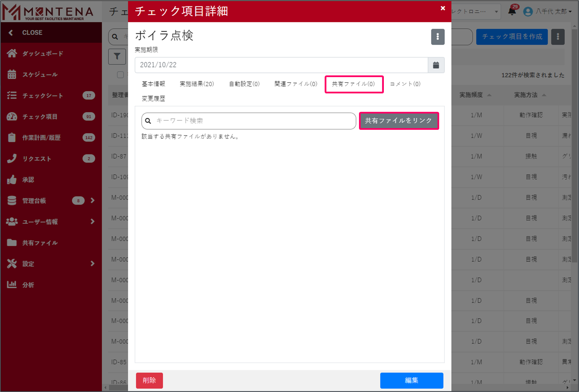The width and height of the screenshot is (579, 392).
Task: Open 分析 in the sidebar
Action: click(28, 285)
